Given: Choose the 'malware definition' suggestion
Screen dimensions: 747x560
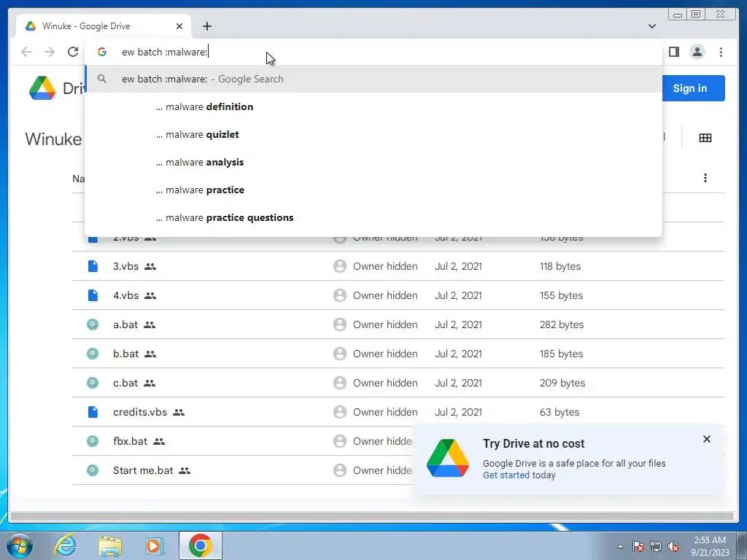Looking at the screenshot, I should tap(373, 106).
